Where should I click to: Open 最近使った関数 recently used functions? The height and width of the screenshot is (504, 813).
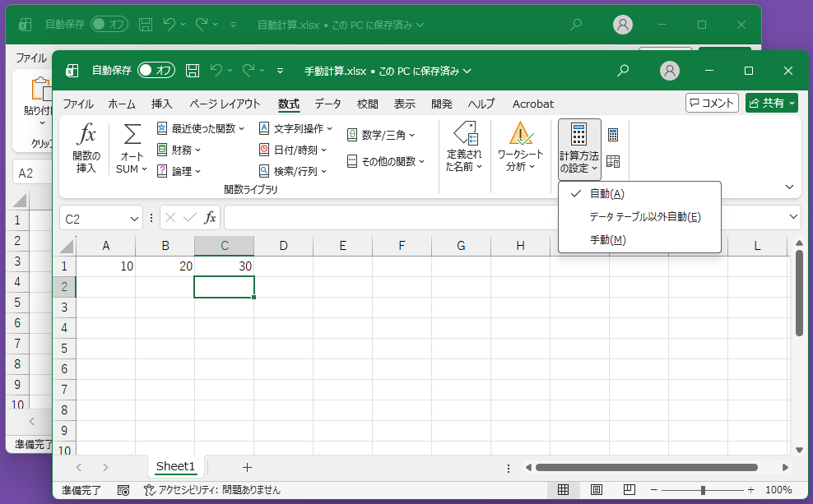200,128
